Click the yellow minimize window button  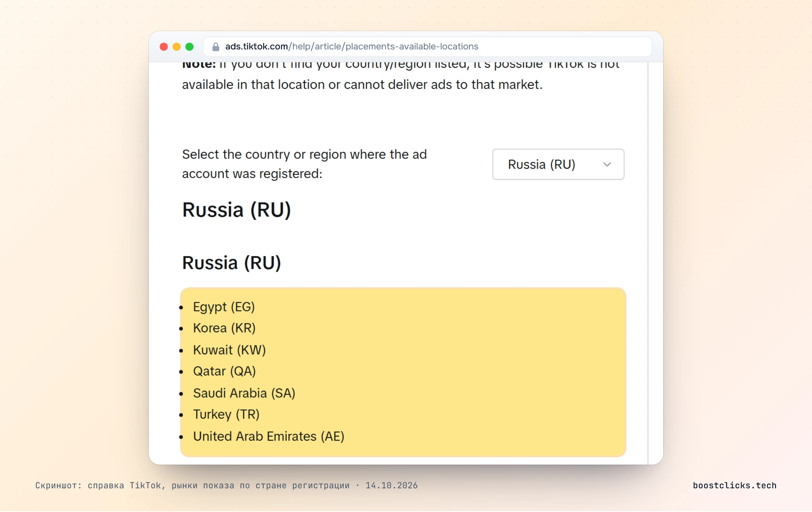click(177, 47)
